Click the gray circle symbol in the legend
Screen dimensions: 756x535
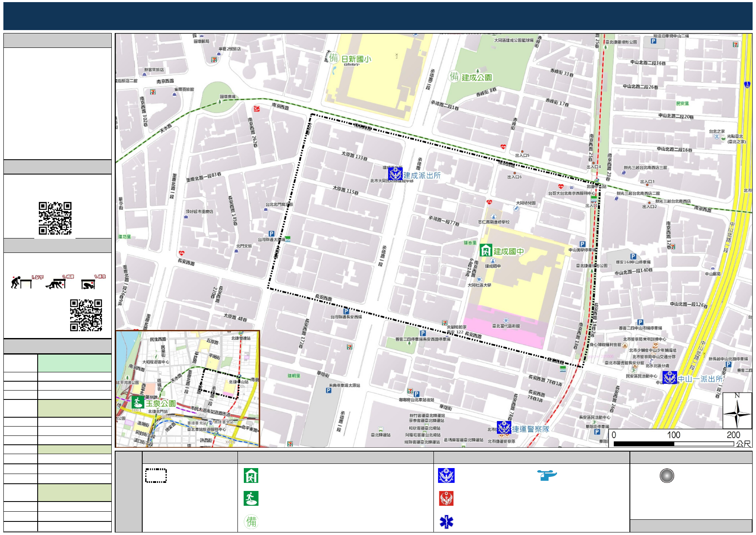[667, 476]
